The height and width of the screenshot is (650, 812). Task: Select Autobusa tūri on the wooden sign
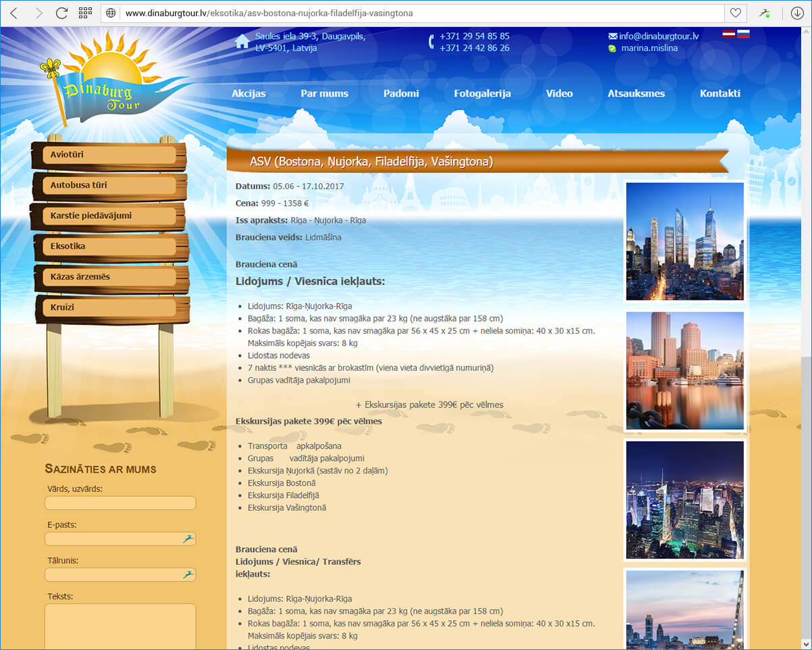(109, 185)
